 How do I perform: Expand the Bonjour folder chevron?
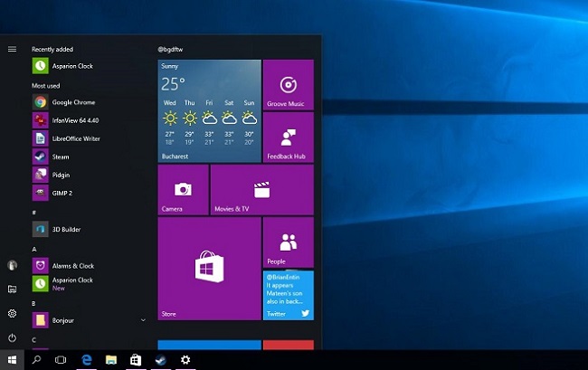click(143, 320)
